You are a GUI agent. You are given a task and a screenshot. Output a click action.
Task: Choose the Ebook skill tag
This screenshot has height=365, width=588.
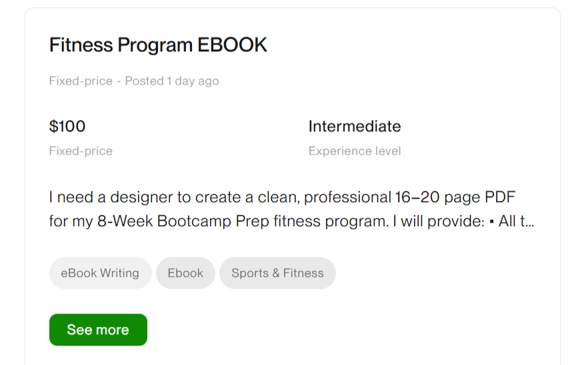coord(185,273)
